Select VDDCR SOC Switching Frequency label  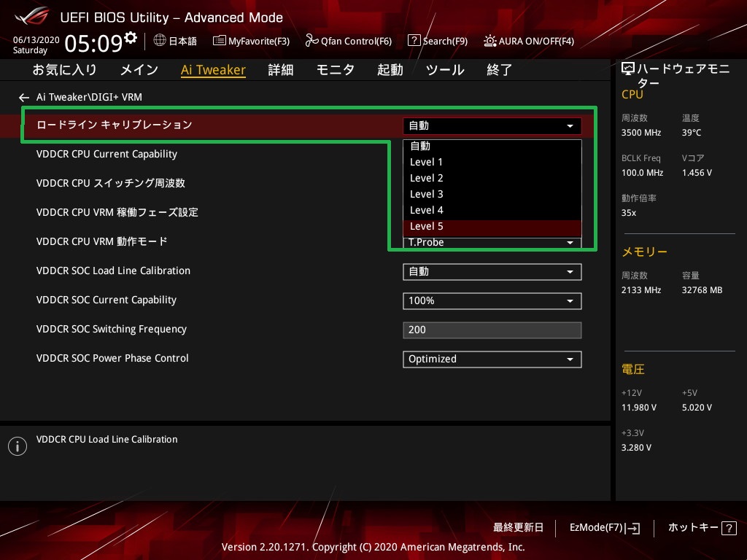pos(112,329)
